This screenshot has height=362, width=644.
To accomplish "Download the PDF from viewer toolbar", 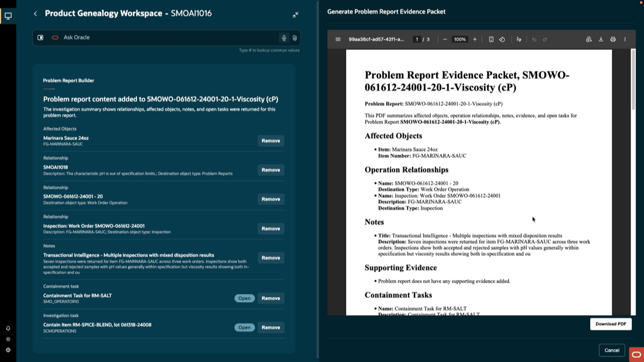I will pyautogui.click(x=601, y=39).
